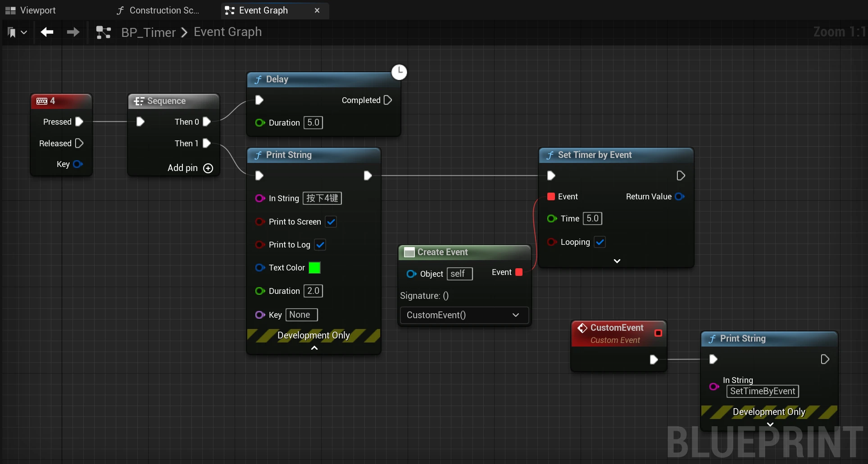
Task: Click the back navigation arrow
Action: coord(47,32)
